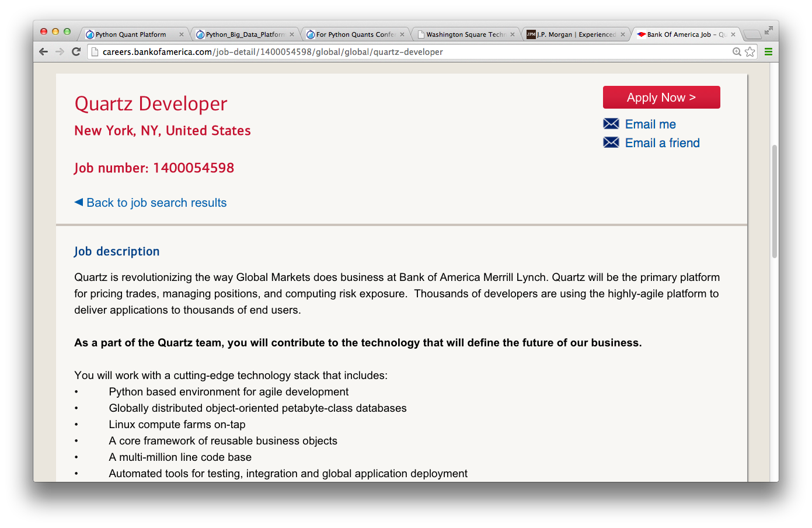Click the Job description heading
This screenshot has width=812, height=528.
click(x=117, y=251)
